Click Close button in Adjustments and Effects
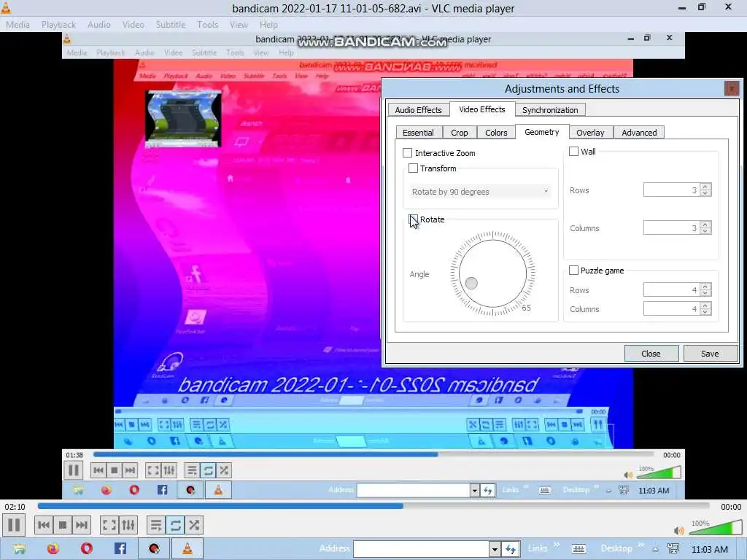The image size is (747, 560). click(x=651, y=354)
